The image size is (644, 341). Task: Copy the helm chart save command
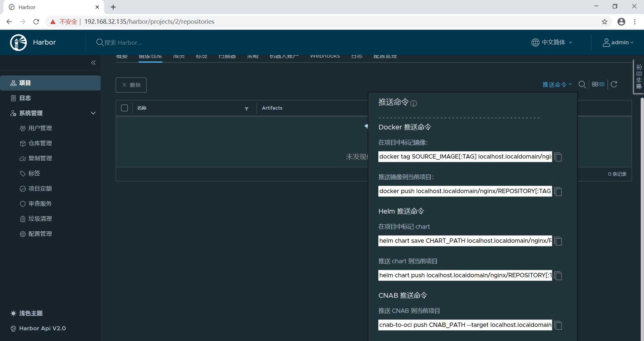pyautogui.click(x=558, y=241)
